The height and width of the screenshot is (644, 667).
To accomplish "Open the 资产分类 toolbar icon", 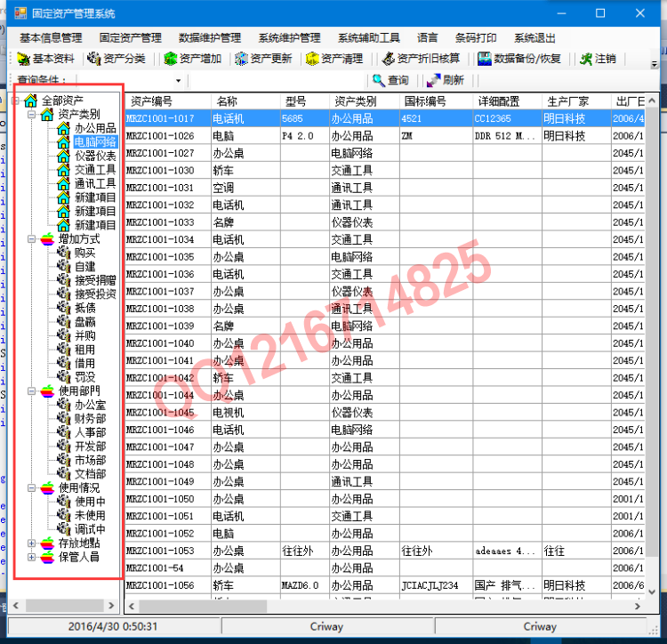I will 93,59.
